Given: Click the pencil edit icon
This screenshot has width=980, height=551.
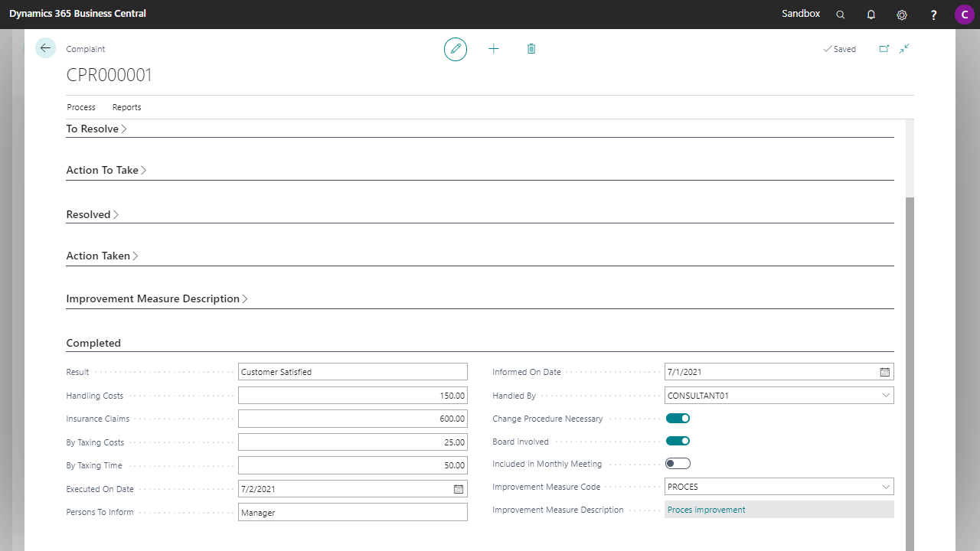Looking at the screenshot, I should (x=456, y=49).
